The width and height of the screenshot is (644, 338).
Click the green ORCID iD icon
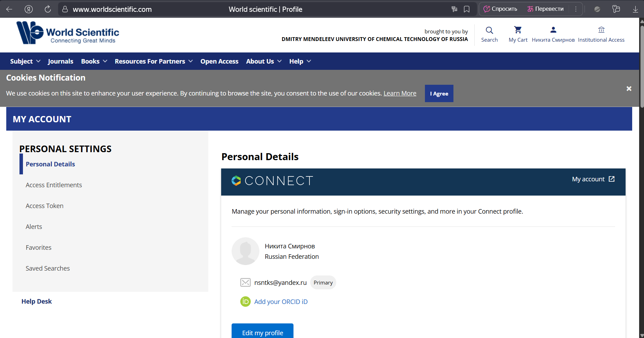(x=245, y=302)
